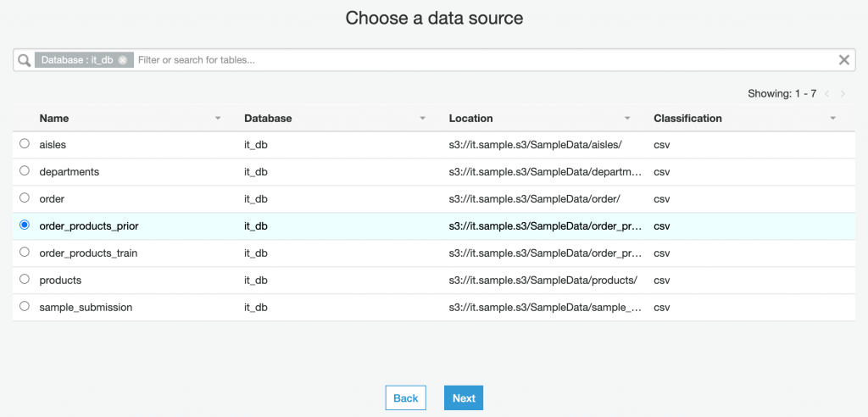Select the order table radio button
The height and width of the screenshot is (417, 868).
[25, 198]
